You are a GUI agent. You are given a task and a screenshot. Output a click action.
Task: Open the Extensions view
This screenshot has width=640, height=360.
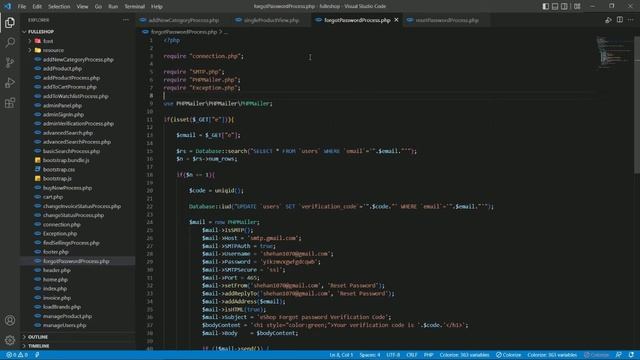point(10,102)
